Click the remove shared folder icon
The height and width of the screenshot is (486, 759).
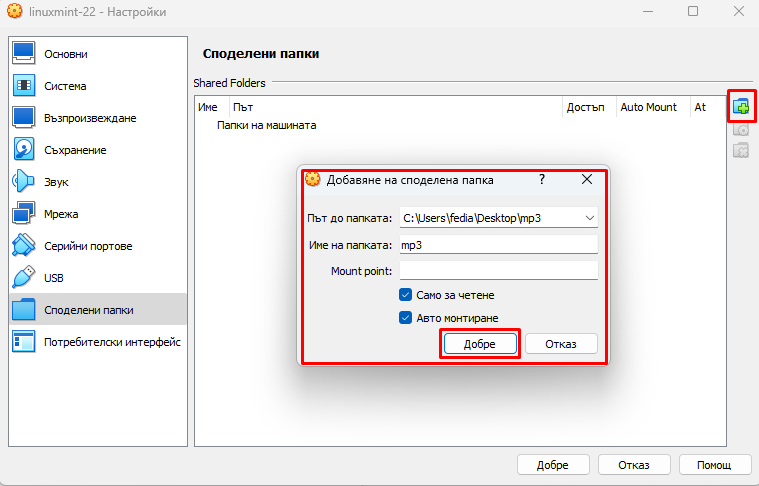tap(741, 151)
